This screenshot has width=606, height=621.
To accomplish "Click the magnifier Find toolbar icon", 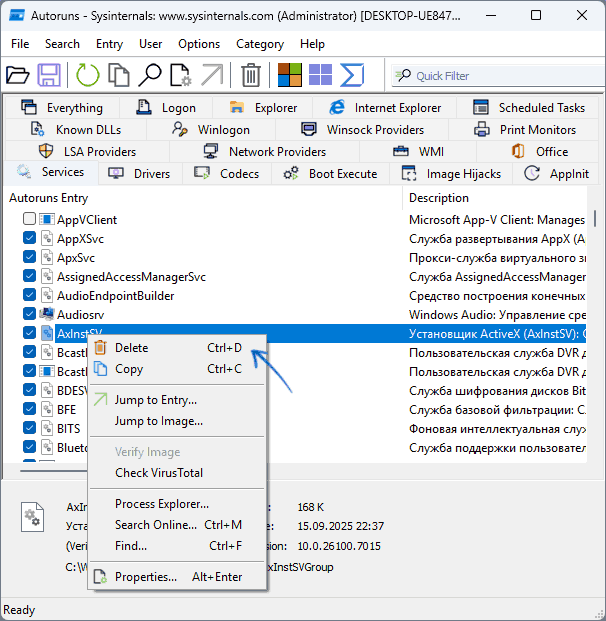I will click(150, 75).
